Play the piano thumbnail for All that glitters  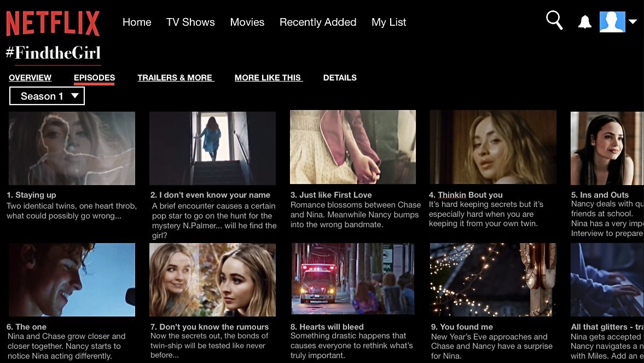(607, 280)
